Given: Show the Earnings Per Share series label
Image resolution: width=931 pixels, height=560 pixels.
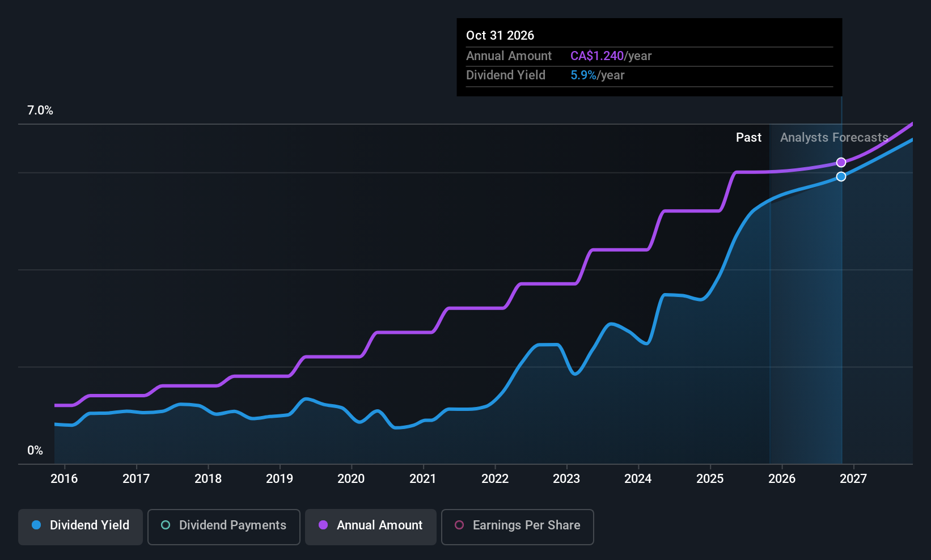Looking at the screenshot, I should (526, 525).
